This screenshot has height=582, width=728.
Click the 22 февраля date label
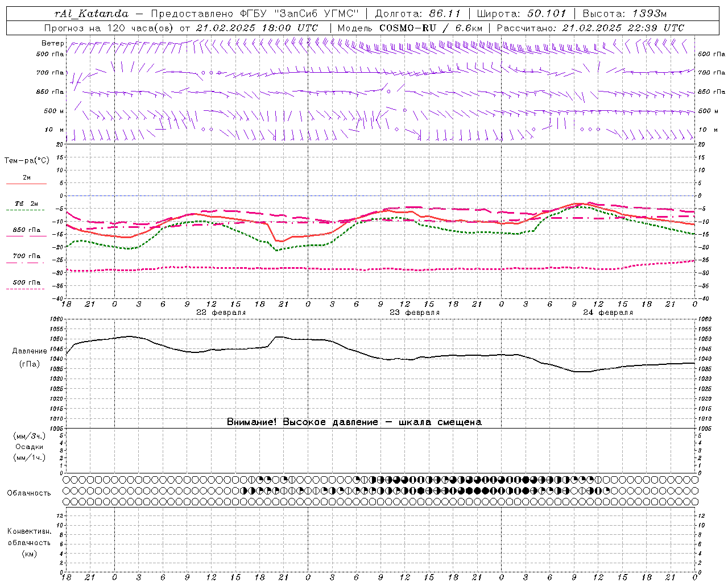coord(221,313)
